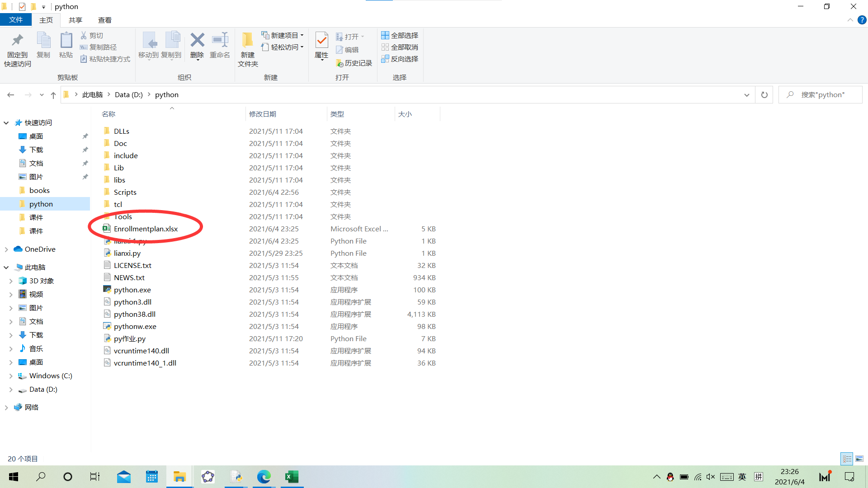Viewport: 868px width, 488px height.
Task: Click Select All (全部选择) button
Action: [x=400, y=35]
